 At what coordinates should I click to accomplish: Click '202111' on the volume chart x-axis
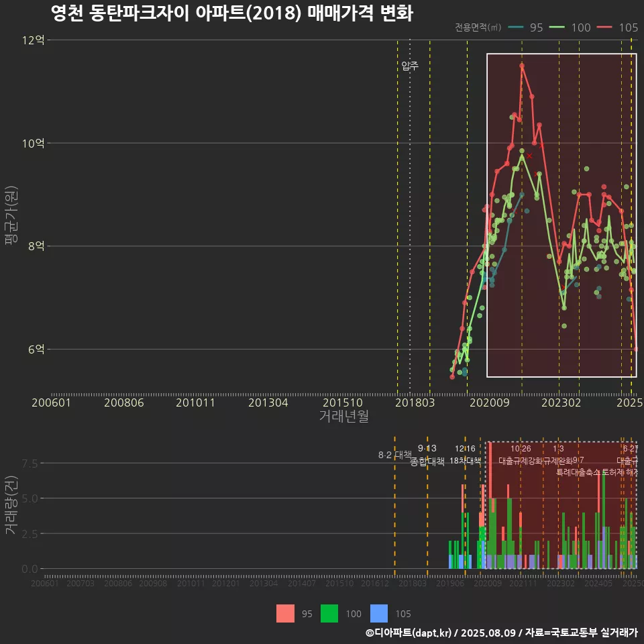523,583
